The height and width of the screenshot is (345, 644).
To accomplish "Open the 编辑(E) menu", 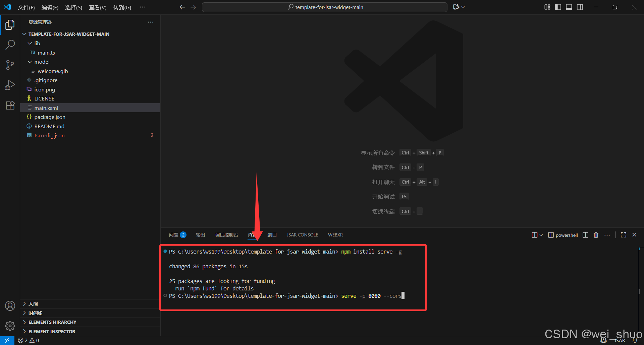I will (50, 7).
